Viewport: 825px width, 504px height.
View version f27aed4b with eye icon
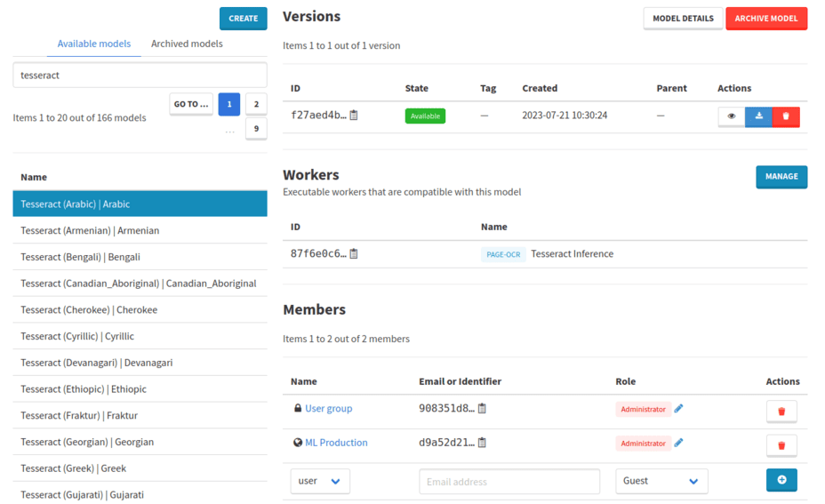coord(732,116)
